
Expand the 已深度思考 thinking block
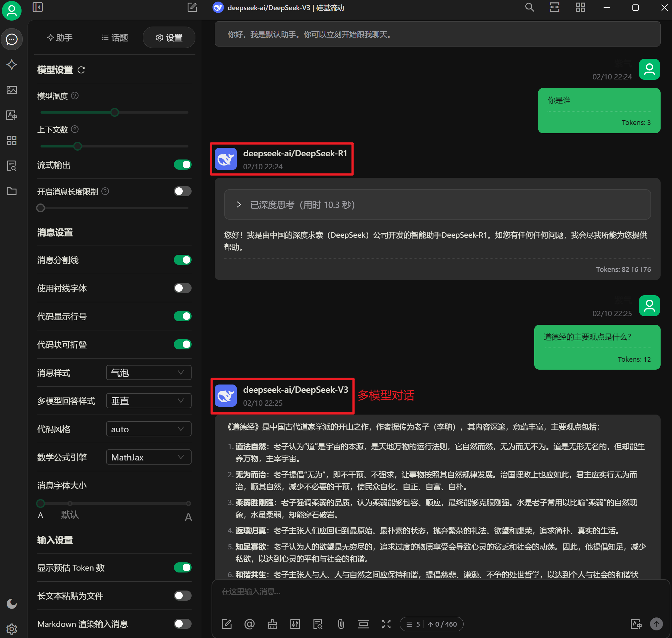point(437,204)
